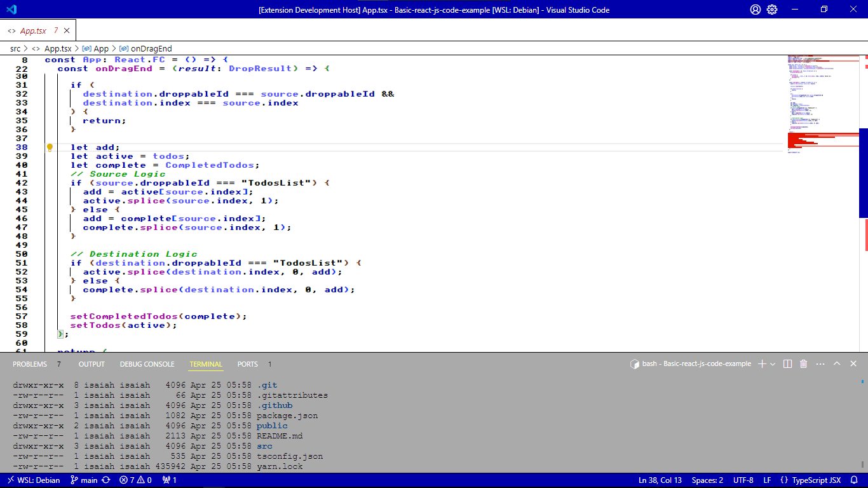Click '.github' directory in terminal output
This screenshot has height=488, width=868.
(275, 405)
